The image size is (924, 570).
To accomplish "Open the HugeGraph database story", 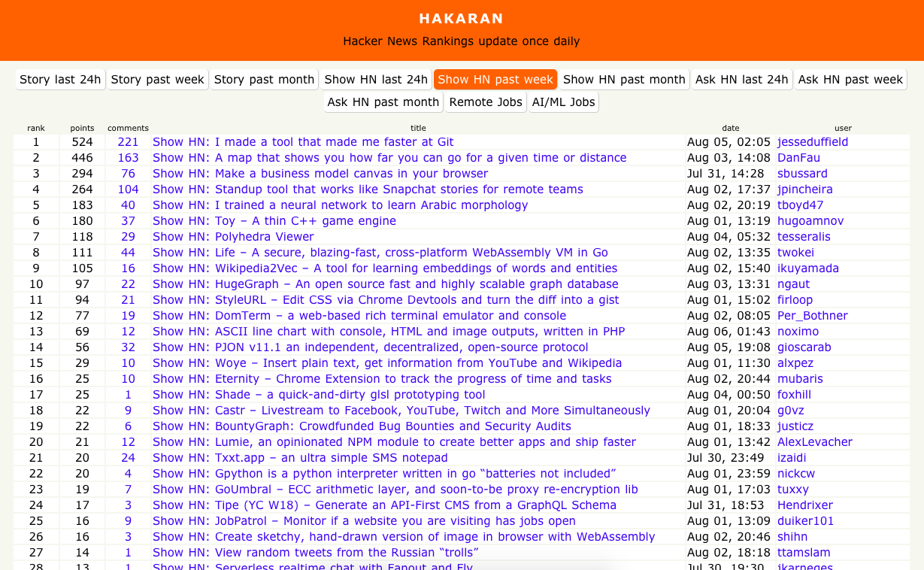I will [x=386, y=283].
